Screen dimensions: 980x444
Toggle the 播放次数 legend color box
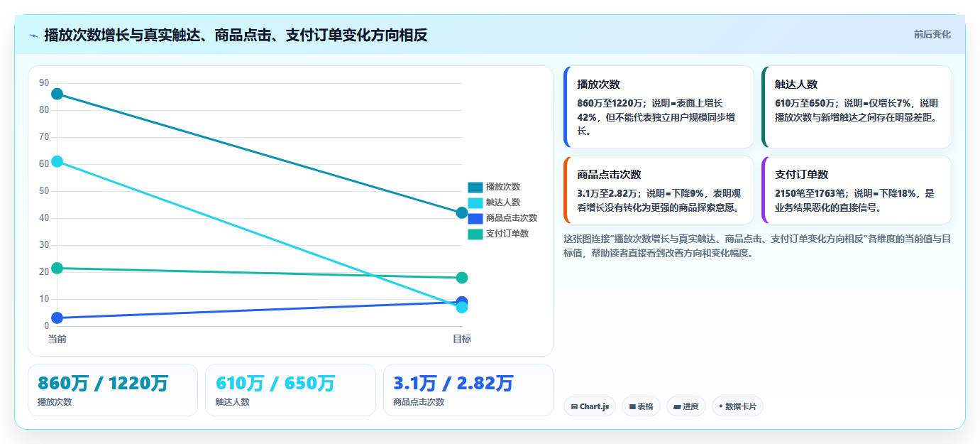(475, 187)
